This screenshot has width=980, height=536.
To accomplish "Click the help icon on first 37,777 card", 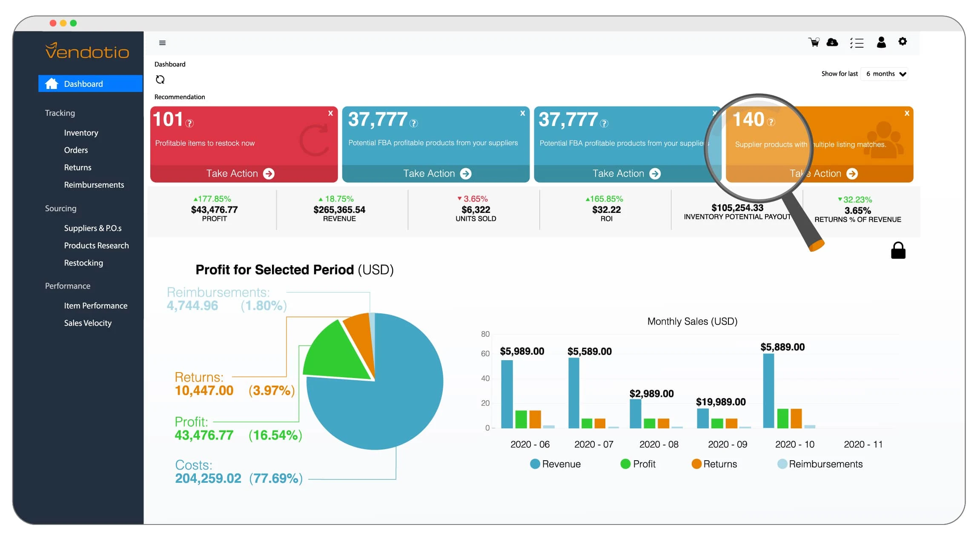I will pyautogui.click(x=414, y=123).
